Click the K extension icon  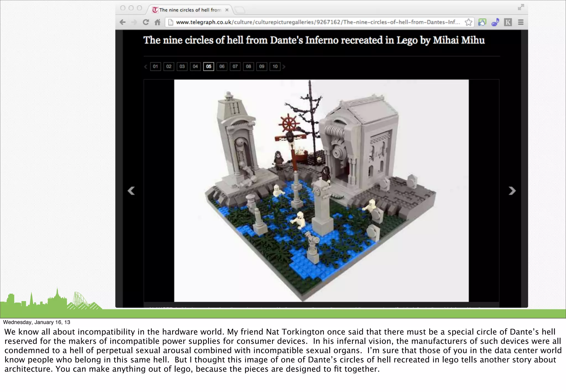click(508, 22)
